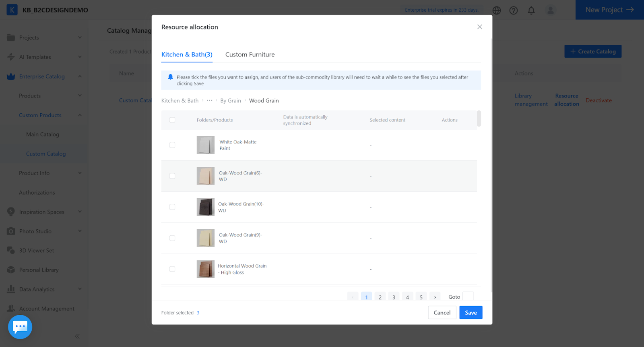Click the Cancel button
The width and height of the screenshot is (644, 347).
point(442,313)
